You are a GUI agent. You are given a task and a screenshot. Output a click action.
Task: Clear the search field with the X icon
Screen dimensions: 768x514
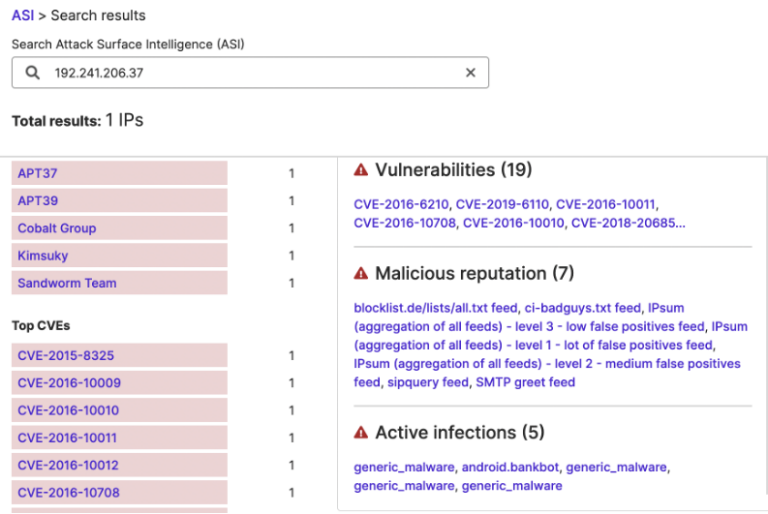point(470,73)
